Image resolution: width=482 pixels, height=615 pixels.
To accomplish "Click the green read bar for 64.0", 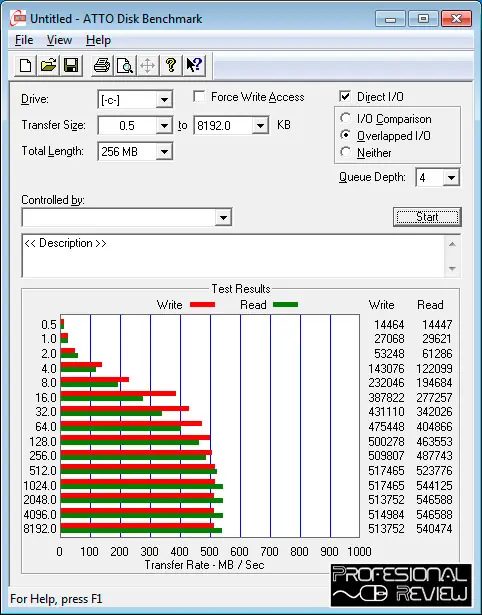I will [121, 429].
